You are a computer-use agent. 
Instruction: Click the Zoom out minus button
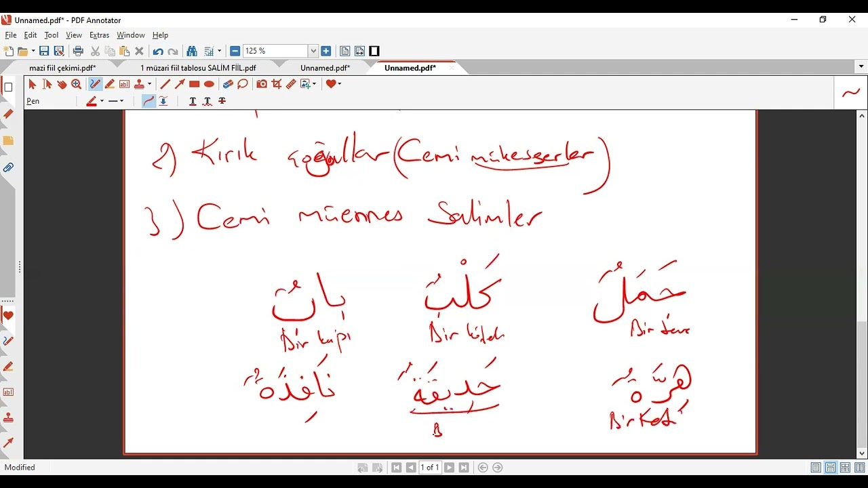[x=235, y=51]
